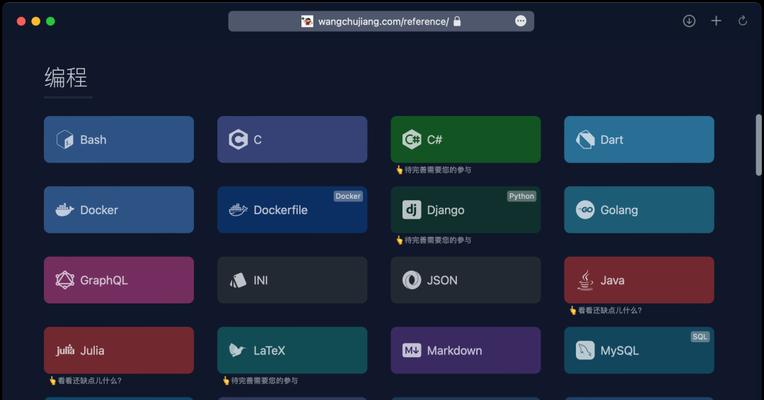Click the Dart logo icon

pyautogui.click(x=585, y=140)
